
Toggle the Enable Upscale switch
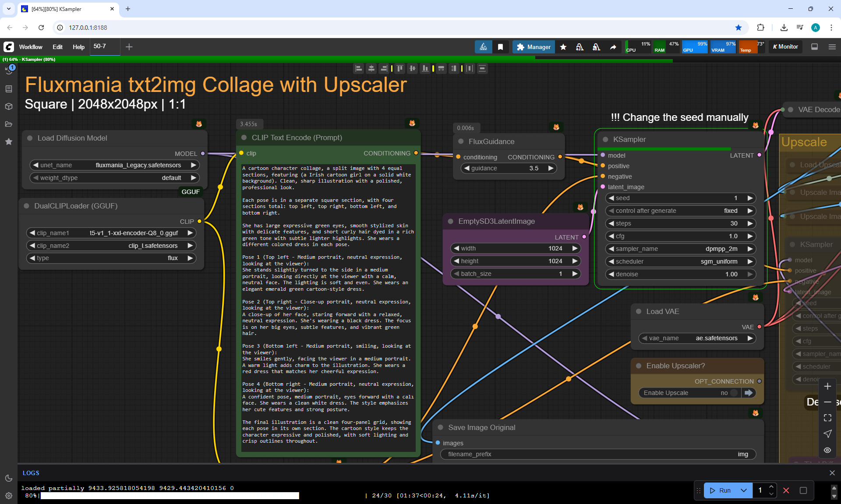(734, 393)
